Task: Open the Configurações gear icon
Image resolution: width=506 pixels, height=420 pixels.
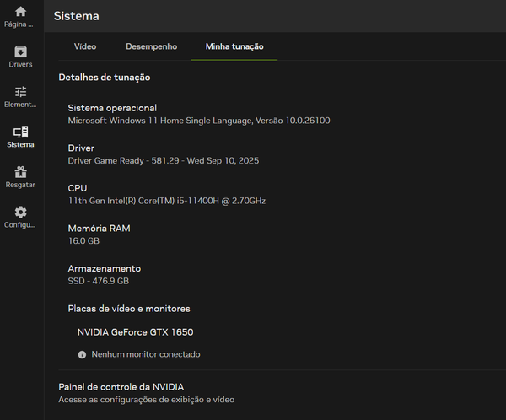Action: (x=20, y=212)
